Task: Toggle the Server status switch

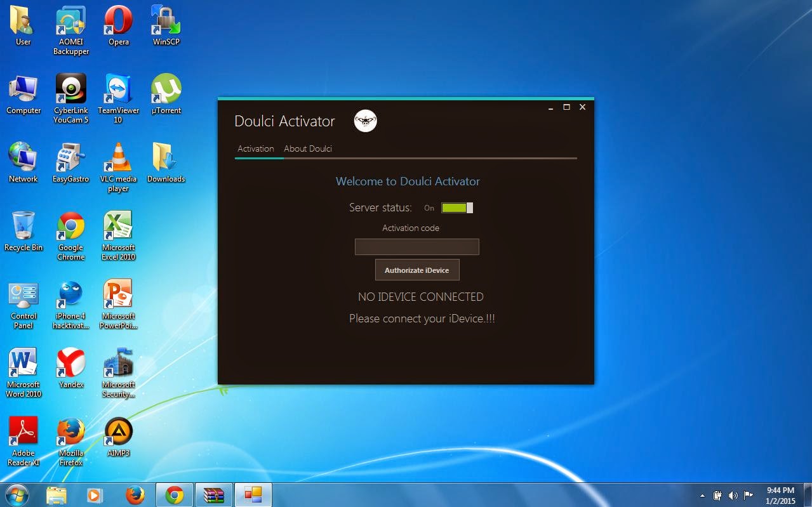Action: pos(457,207)
